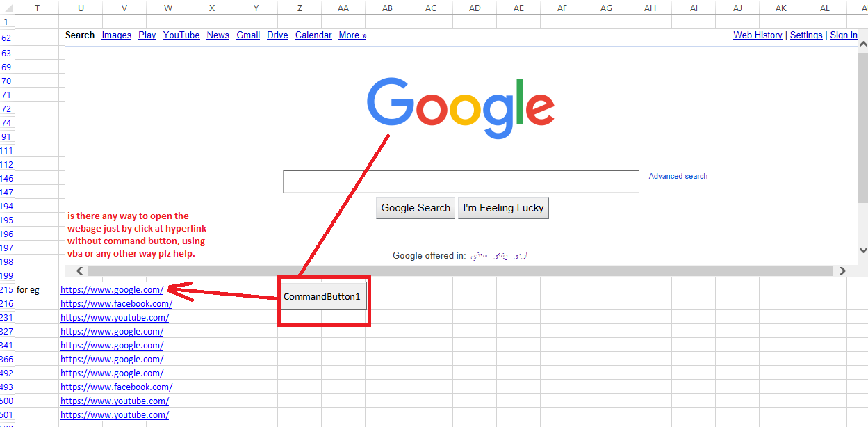The width and height of the screenshot is (868, 427).
Task: Click the I'm Feeling Lucky button
Action: click(x=503, y=208)
